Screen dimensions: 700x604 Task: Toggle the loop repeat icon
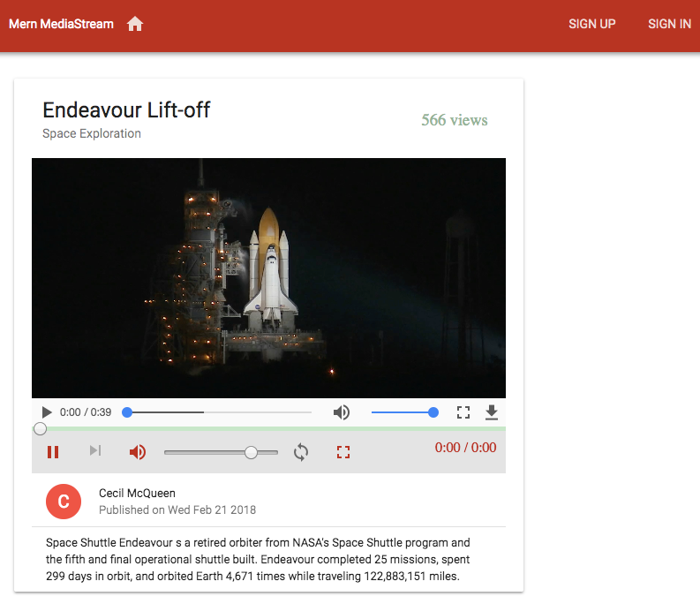click(x=301, y=452)
